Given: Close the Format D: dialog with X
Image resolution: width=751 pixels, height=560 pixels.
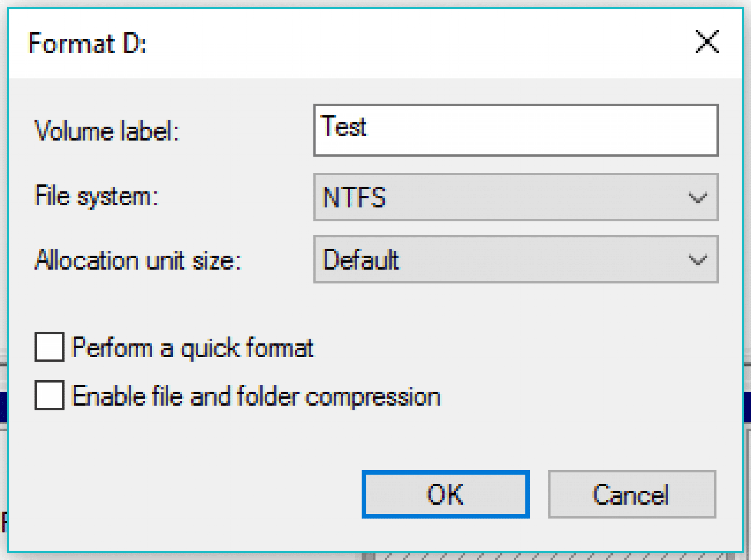Looking at the screenshot, I should [x=707, y=42].
